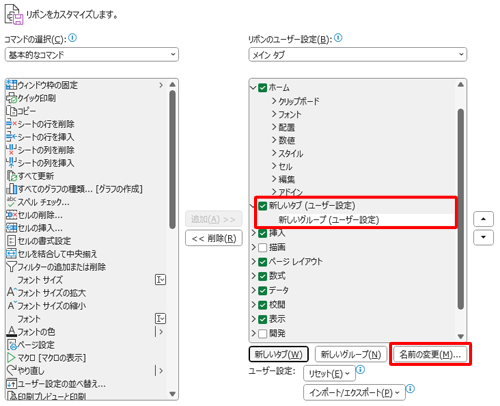Uncheck 新しいタブ (ユーザー設定) checkbox
The image size is (500, 406).
tap(263, 206)
